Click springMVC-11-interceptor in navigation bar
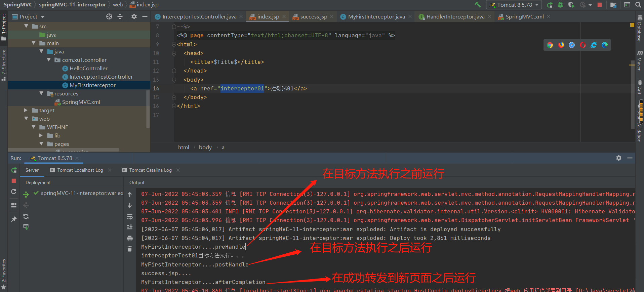 click(x=72, y=4)
